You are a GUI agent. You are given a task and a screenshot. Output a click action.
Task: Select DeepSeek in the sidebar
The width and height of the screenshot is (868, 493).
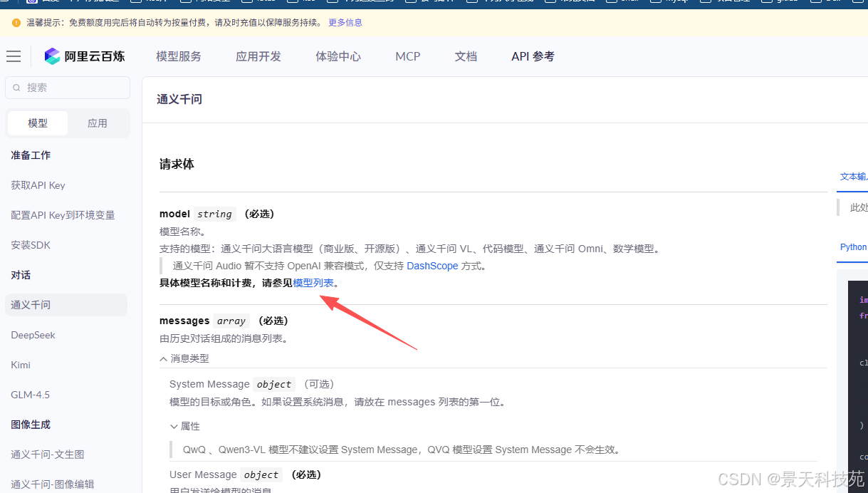click(33, 335)
